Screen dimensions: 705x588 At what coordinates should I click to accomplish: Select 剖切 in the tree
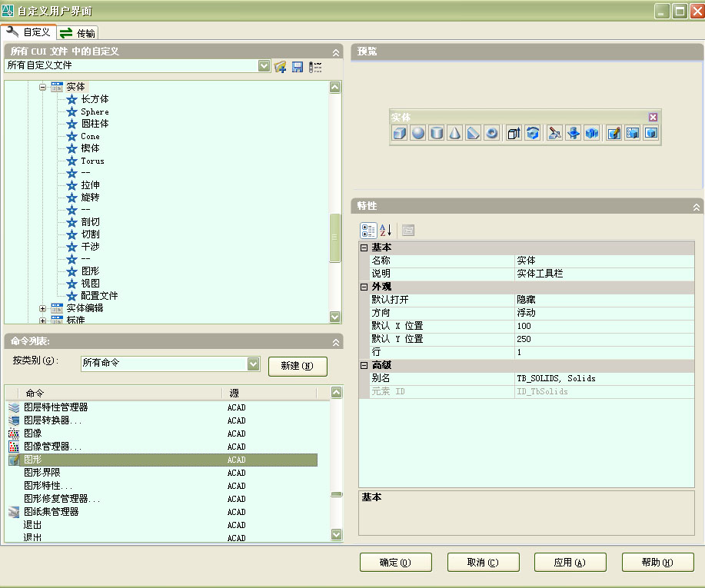coord(91,222)
